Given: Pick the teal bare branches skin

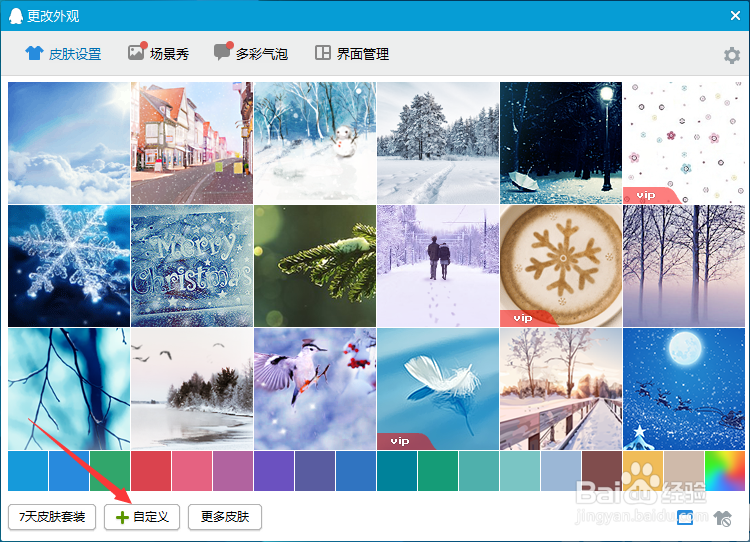Looking at the screenshot, I should [69, 389].
